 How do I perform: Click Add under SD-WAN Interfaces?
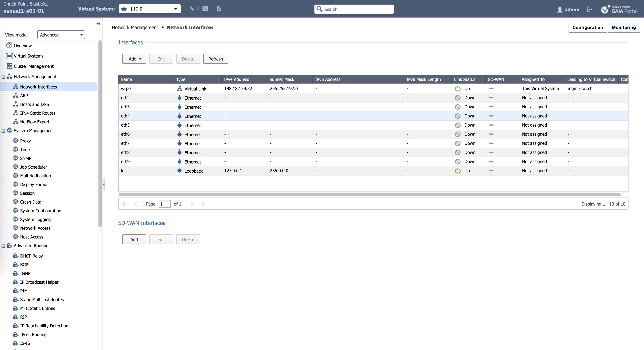[x=134, y=239]
